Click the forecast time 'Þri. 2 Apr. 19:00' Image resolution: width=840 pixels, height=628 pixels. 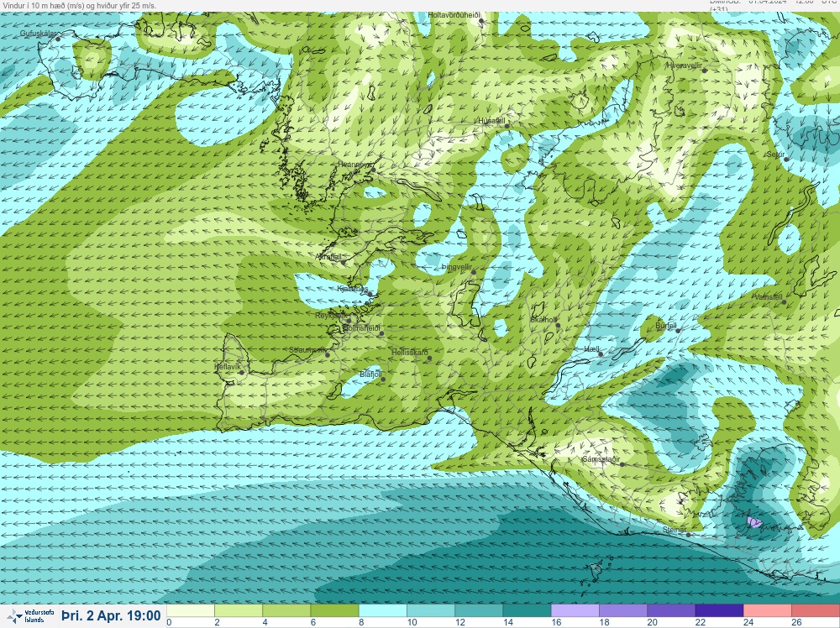click(x=111, y=615)
